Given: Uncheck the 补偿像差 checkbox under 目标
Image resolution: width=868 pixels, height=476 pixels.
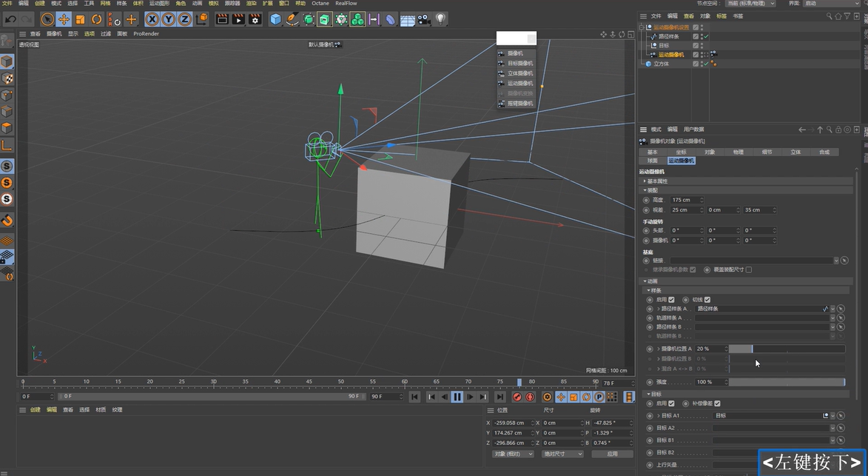Looking at the screenshot, I should (x=717, y=403).
